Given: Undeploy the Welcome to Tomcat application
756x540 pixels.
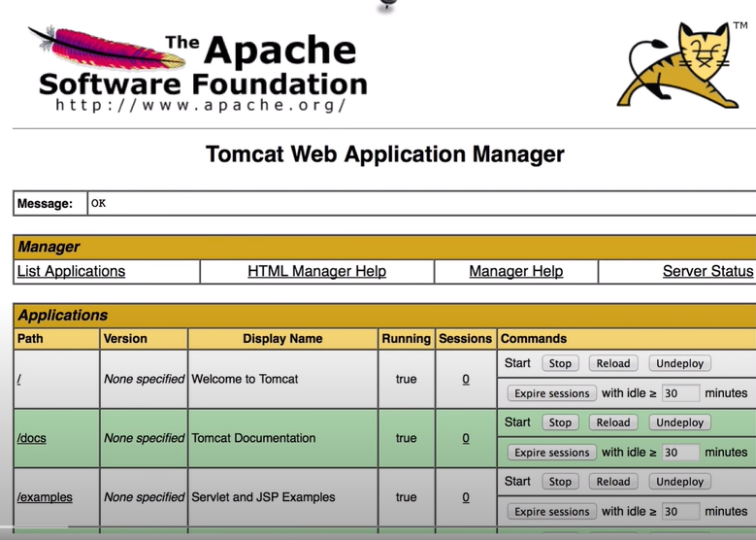Looking at the screenshot, I should pos(680,363).
